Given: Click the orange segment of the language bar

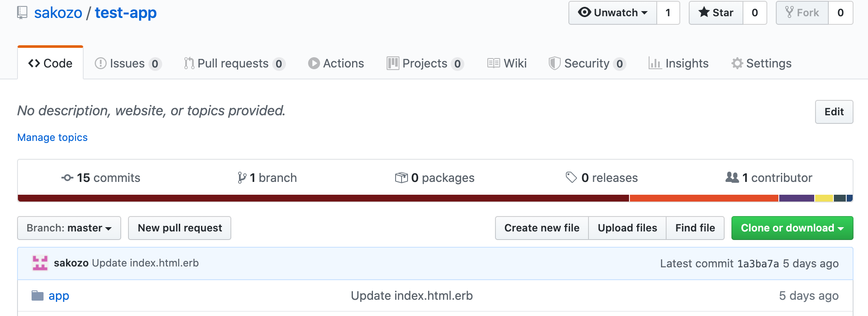Looking at the screenshot, I should click(x=704, y=198).
